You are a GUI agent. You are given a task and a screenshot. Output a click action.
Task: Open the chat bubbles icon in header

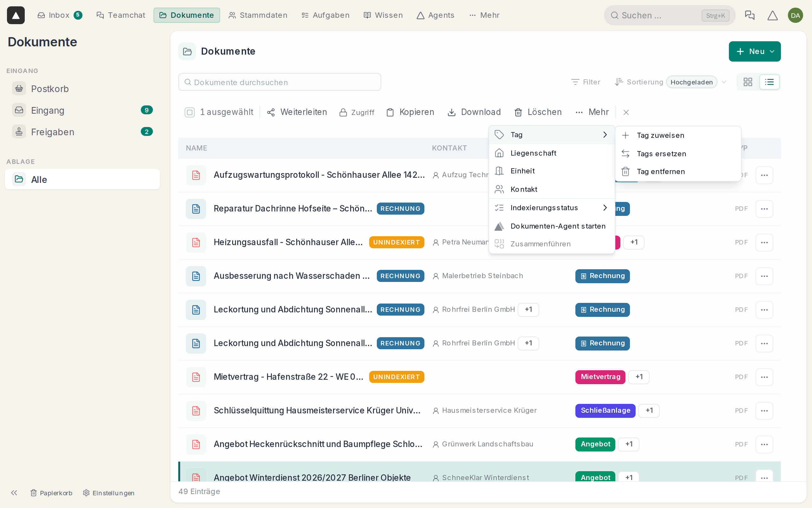click(x=749, y=15)
